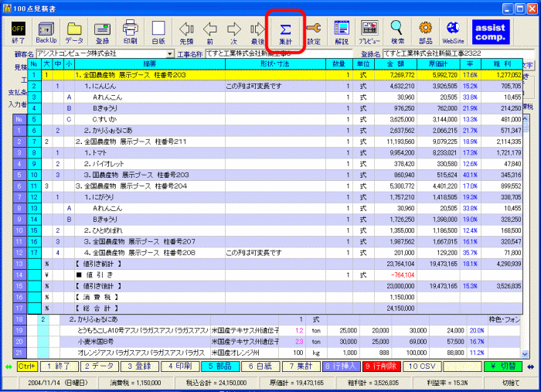The width and height of the screenshot is (541, 392).
Task: Click the 原価計 column header
Action: point(438,64)
